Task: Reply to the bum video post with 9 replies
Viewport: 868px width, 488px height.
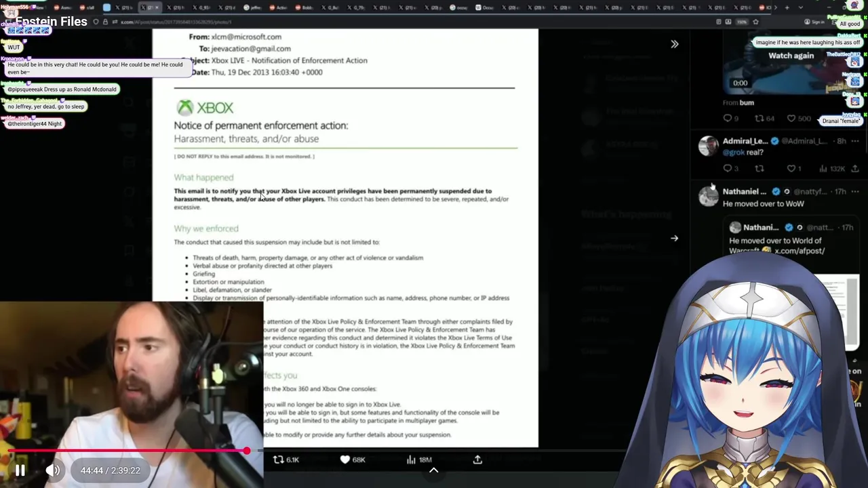Action: point(731,119)
